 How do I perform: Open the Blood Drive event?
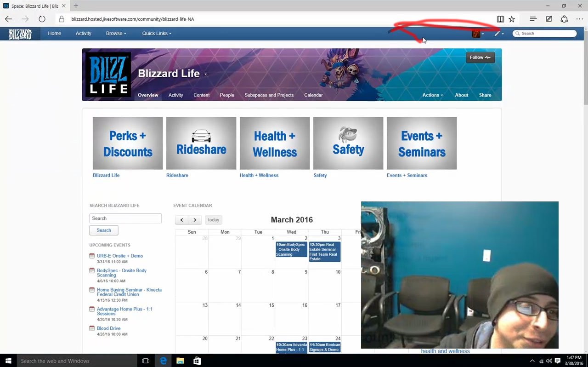[108, 328]
